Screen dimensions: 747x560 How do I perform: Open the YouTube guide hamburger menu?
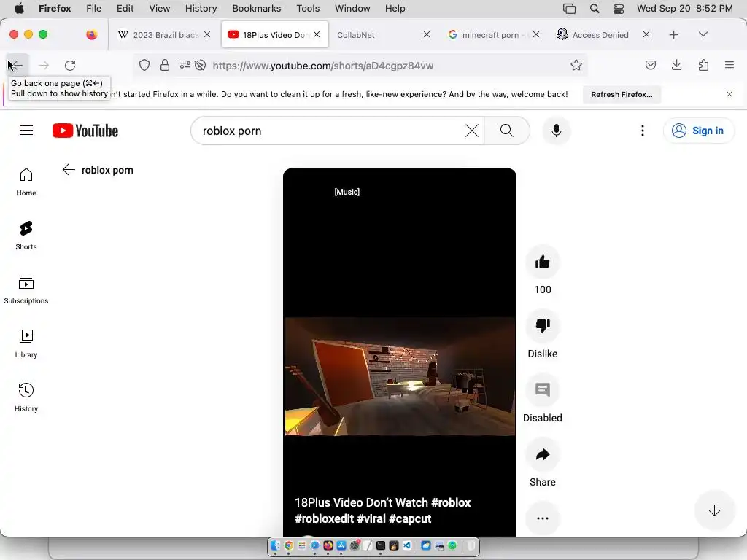[26, 131]
